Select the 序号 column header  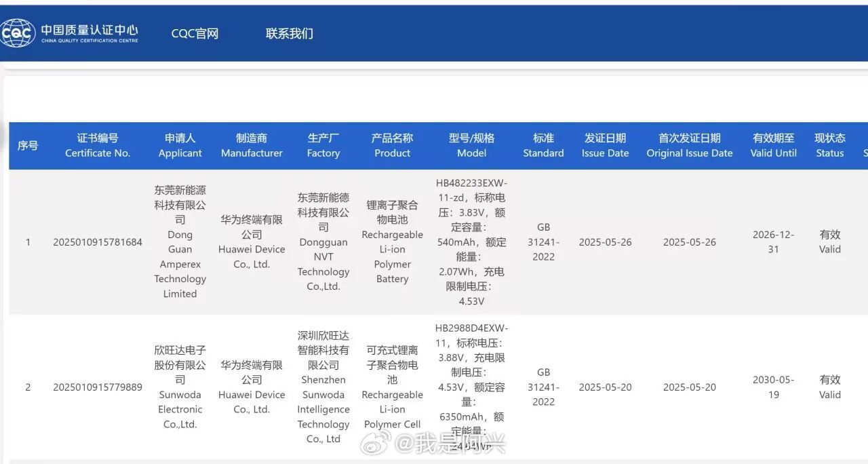point(28,145)
